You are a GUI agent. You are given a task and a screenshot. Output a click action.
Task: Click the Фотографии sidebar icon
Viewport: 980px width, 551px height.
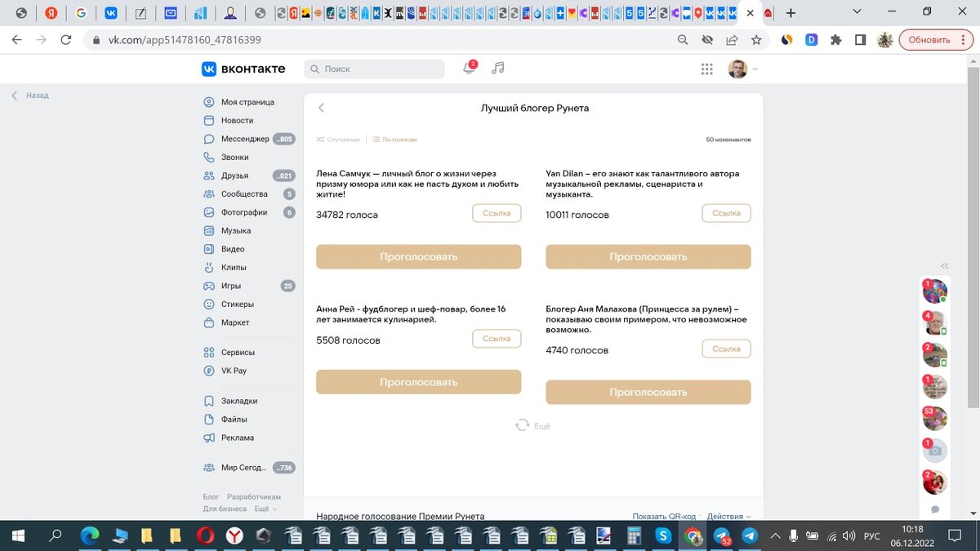[209, 212]
